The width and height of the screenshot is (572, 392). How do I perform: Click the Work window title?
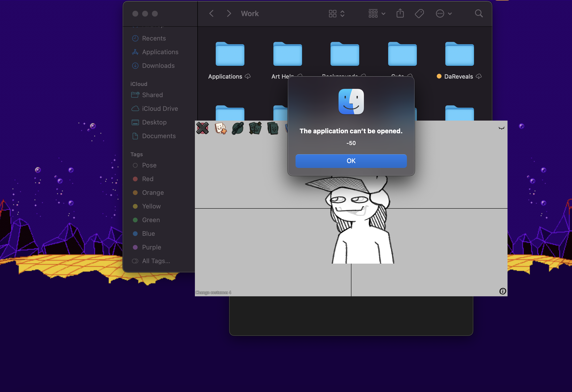pos(250,13)
